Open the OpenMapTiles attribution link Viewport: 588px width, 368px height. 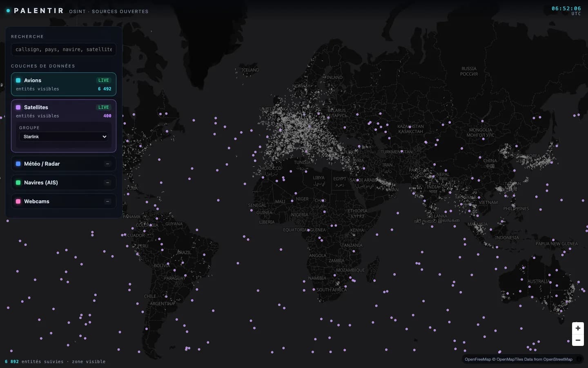coord(510,359)
